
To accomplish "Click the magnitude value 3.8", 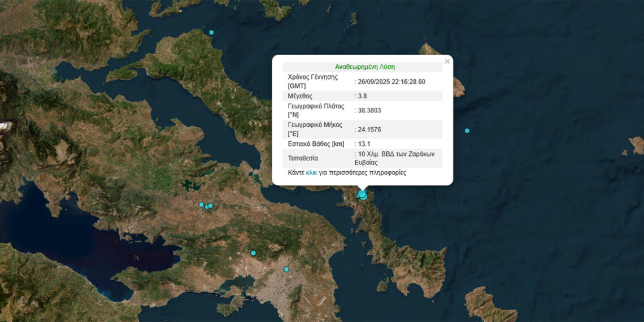I will click(x=362, y=96).
